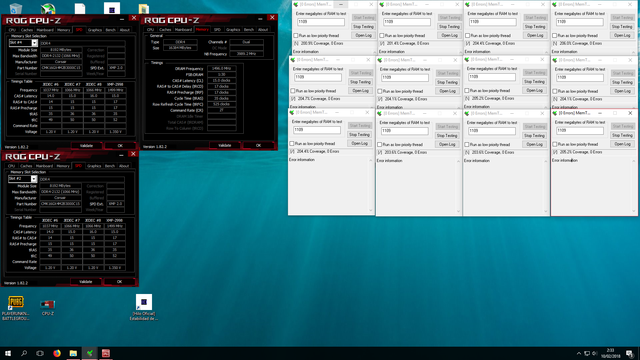This screenshot has height=360, width=640.
Task: Click OK in the CPU-Z Memory timings window
Action: (258, 145)
